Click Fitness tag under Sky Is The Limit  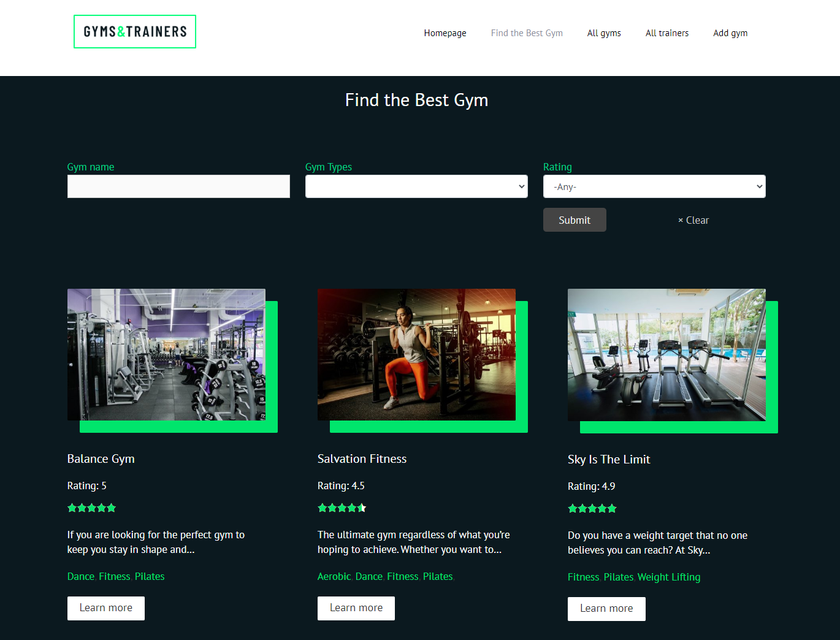tap(584, 577)
